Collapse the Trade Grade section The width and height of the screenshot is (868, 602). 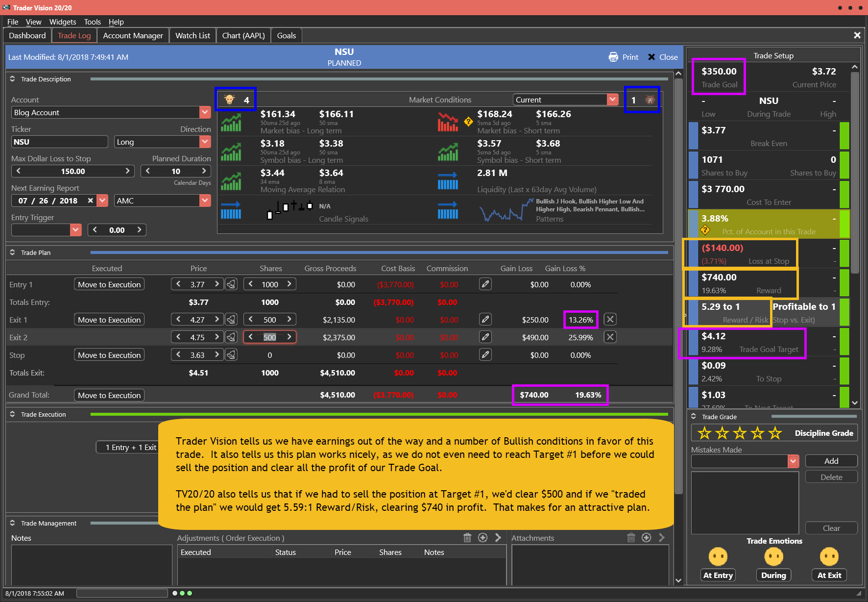pos(694,416)
